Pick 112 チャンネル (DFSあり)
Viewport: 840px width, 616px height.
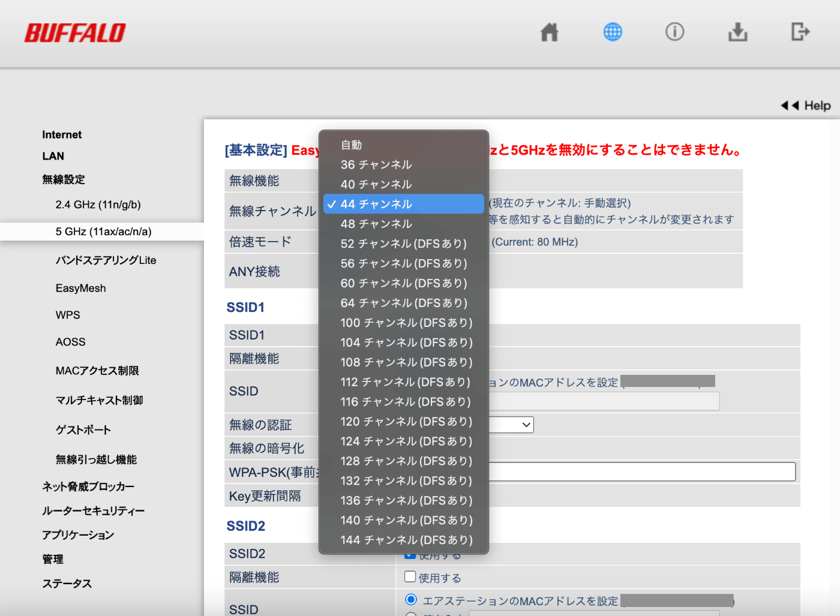point(404,382)
